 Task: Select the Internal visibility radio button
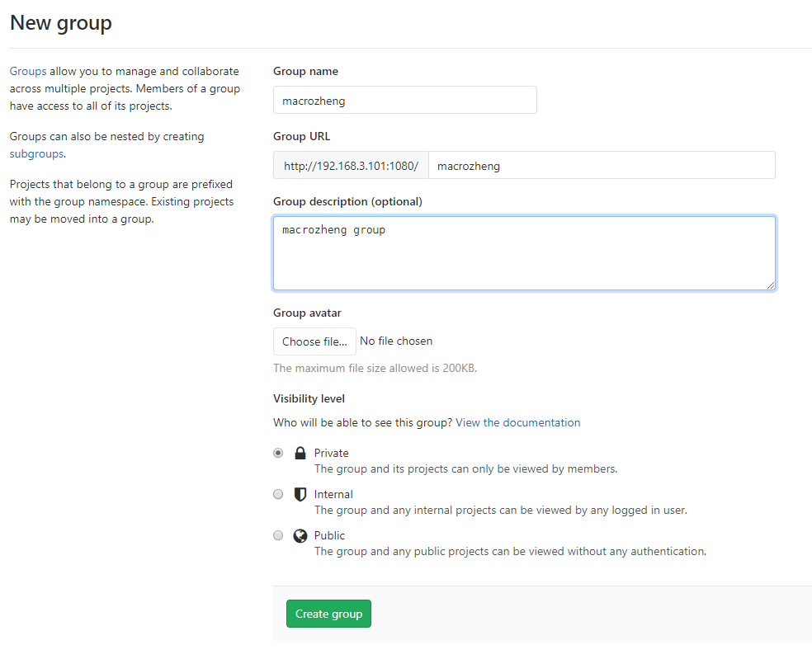(x=278, y=494)
